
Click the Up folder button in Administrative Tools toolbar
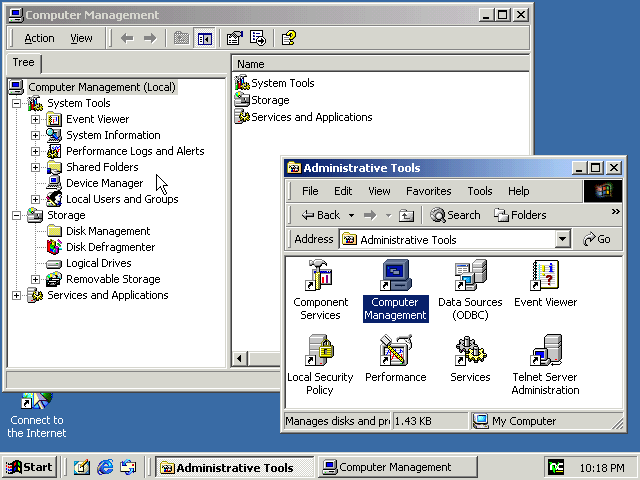406,215
